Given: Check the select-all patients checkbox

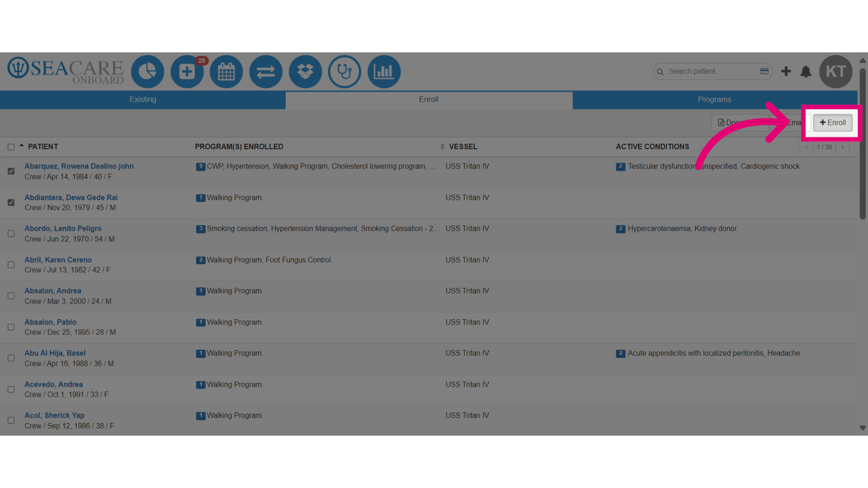Looking at the screenshot, I should pos(11,147).
